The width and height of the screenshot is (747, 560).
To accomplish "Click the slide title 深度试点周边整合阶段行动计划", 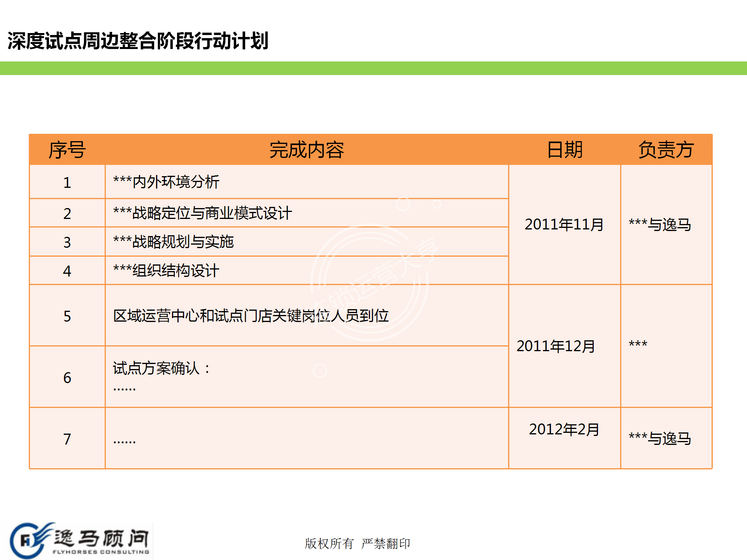I will point(138,41).
